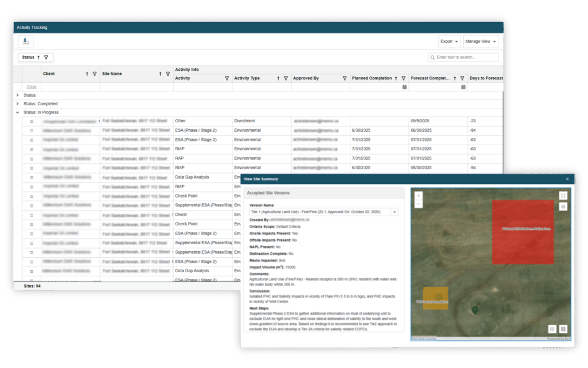
Task: Close the View Site Summary dialog
Action: pos(567,179)
